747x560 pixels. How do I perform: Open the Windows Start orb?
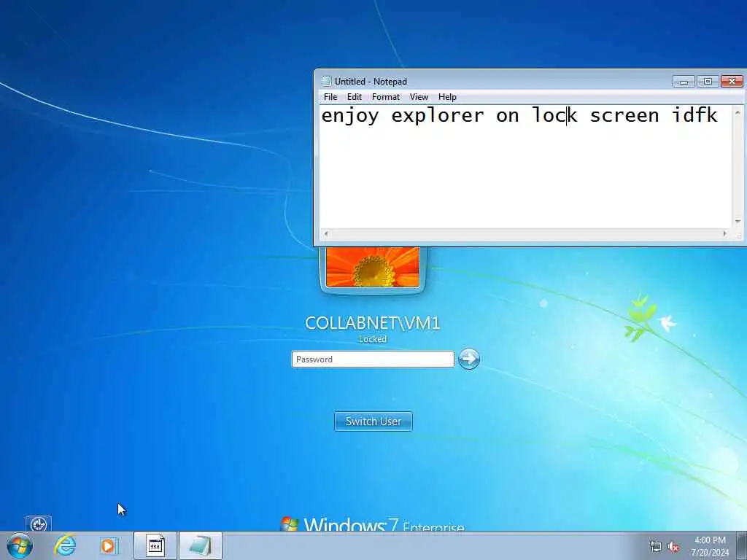tap(20, 545)
